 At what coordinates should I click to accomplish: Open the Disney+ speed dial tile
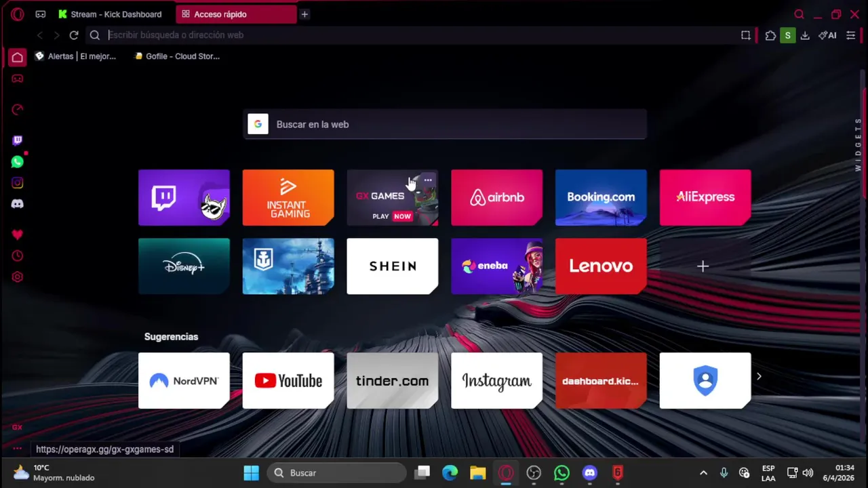tap(184, 266)
